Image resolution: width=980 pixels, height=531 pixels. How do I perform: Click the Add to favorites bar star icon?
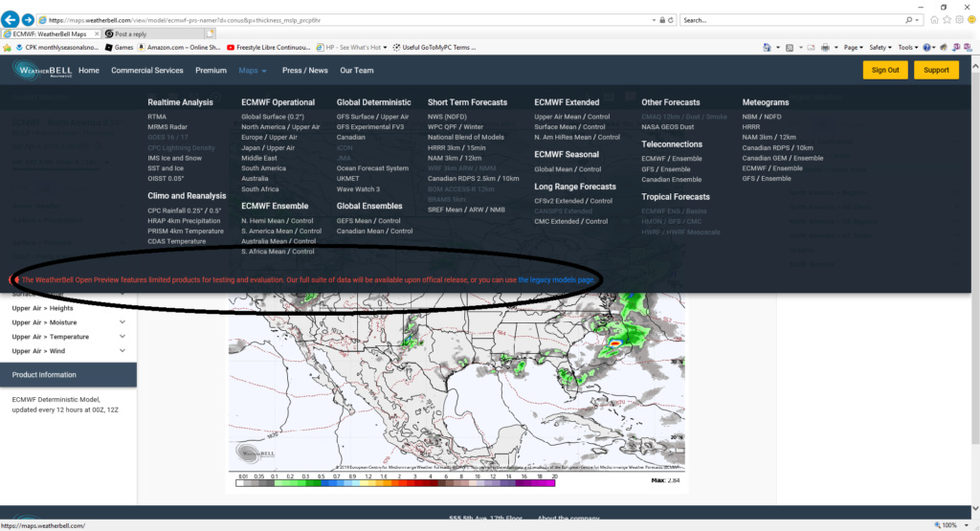(8, 48)
